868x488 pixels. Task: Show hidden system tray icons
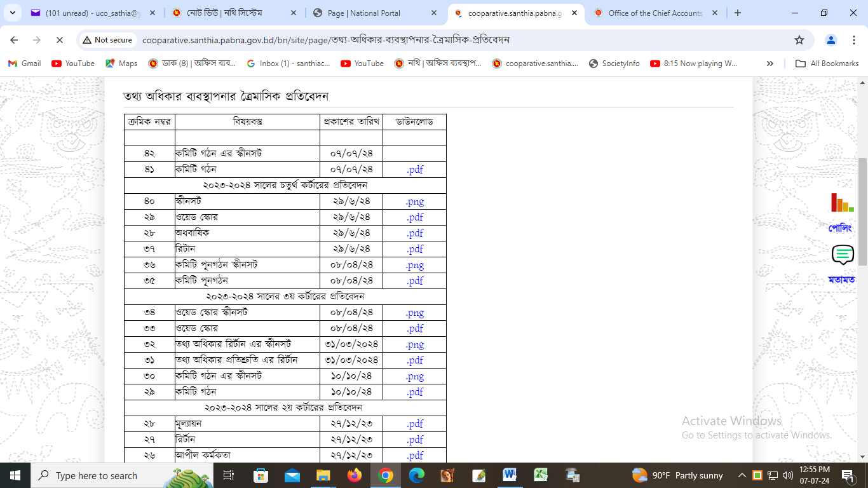pyautogui.click(x=742, y=475)
